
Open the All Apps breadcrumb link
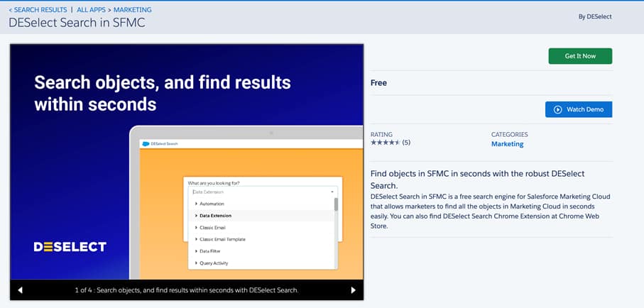pyautogui.click(x=91, y=9)
